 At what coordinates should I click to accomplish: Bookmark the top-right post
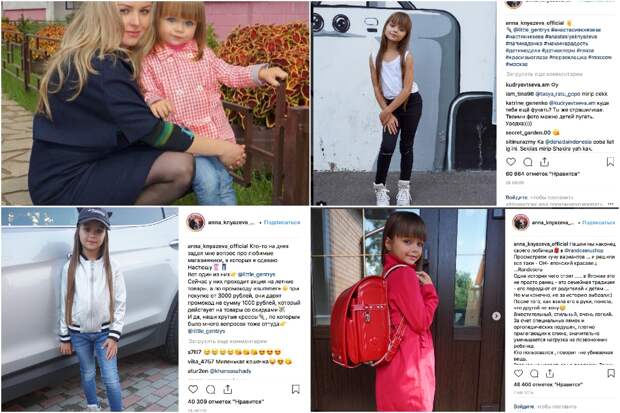[610, 162]
